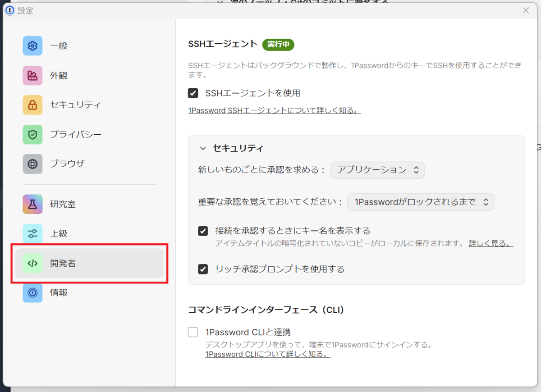The height and width of the screenshot is (392, 541).
Task: Open the 1Password SSHエージェント learn more link
Action: tap(274, 110)
